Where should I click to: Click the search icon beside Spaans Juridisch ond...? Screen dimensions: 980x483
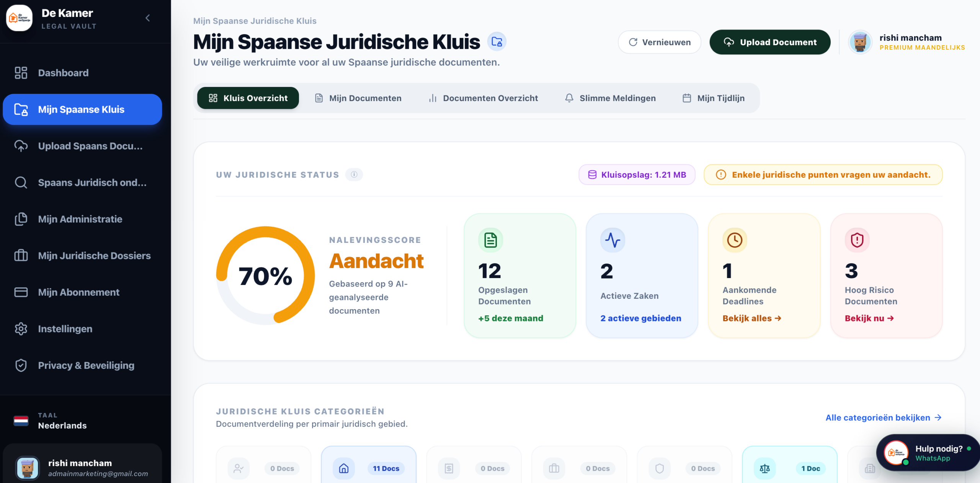21,183
